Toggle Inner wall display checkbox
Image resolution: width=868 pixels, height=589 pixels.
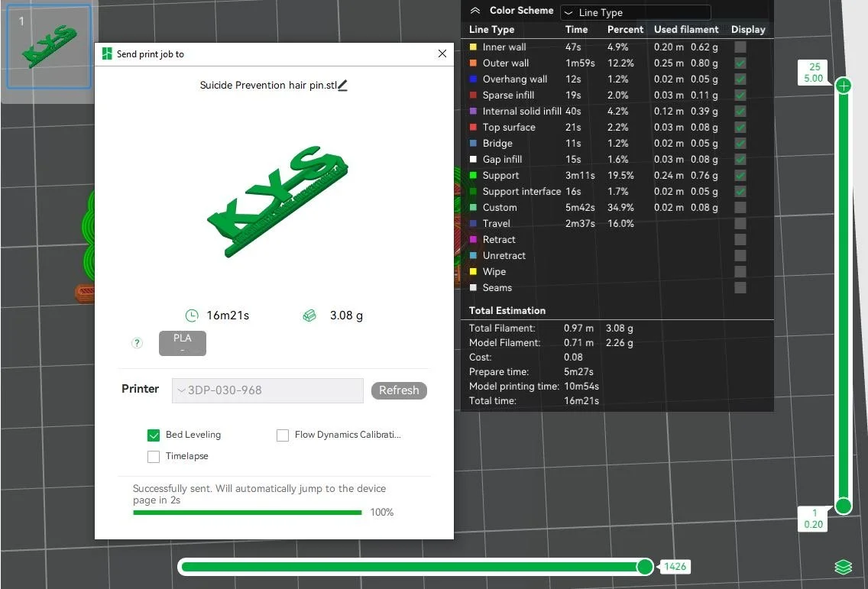pyautogui.click(x=740, y=47)
